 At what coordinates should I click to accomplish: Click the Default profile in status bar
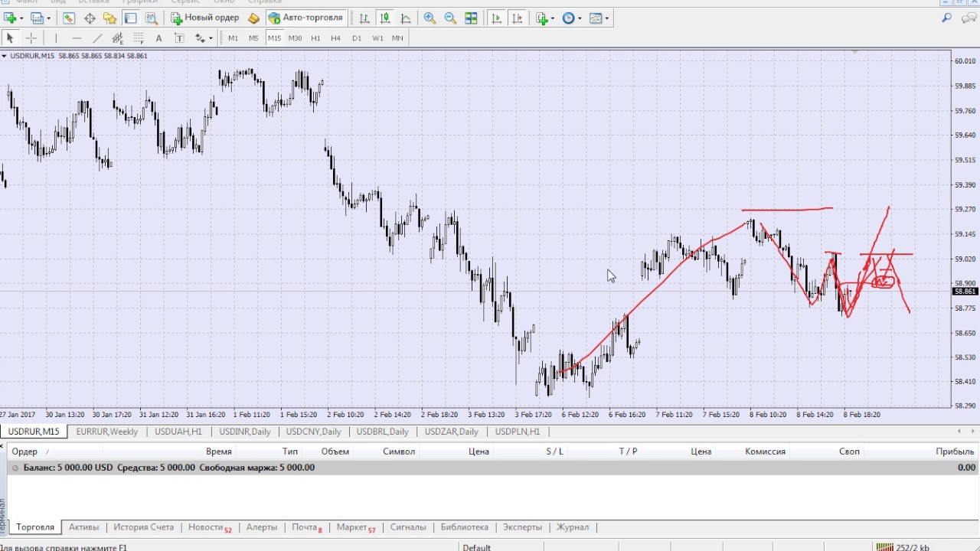click(477, 547)
